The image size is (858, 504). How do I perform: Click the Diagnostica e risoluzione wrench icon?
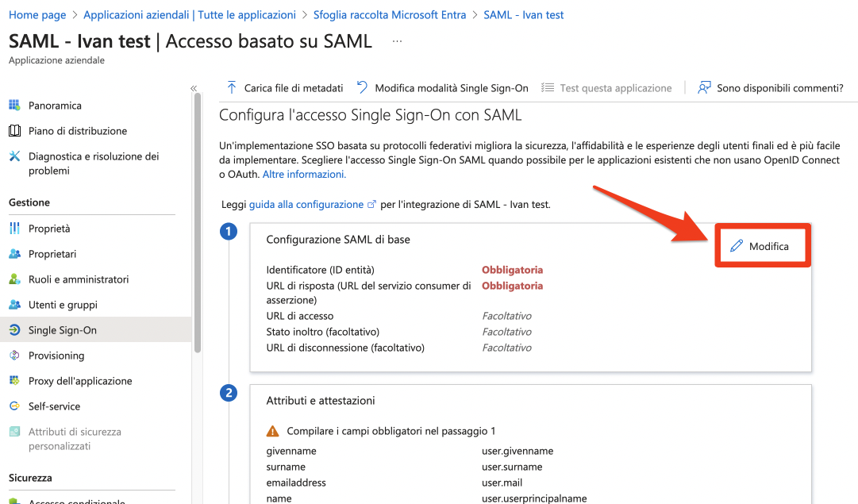point(14,156)
